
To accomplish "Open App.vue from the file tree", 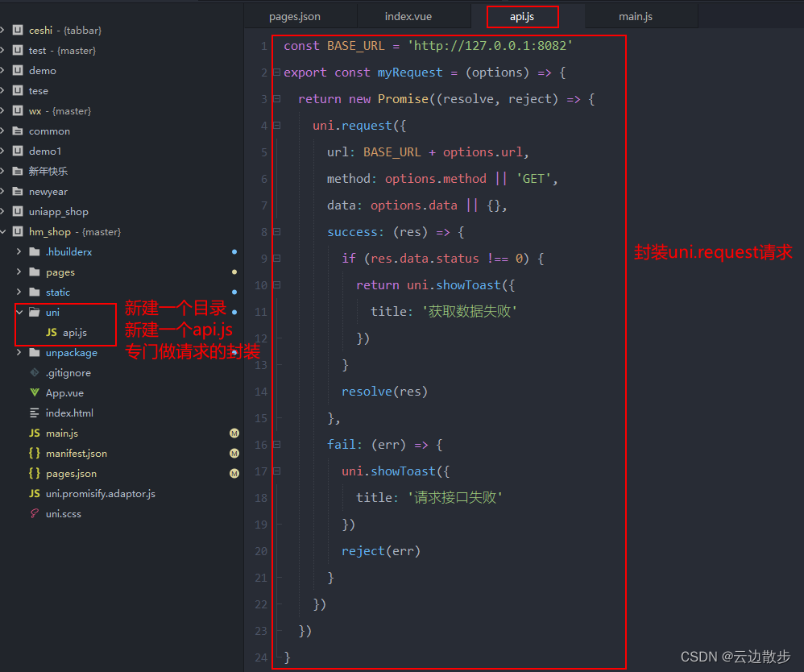I will pyautogui.click(x=64, y=393).
